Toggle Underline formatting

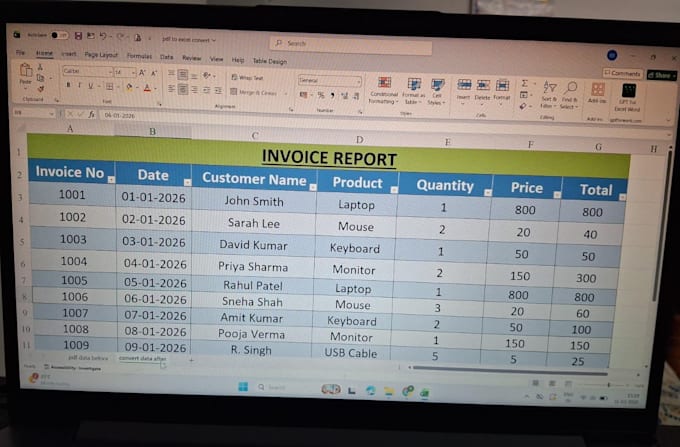click(90, 86)
